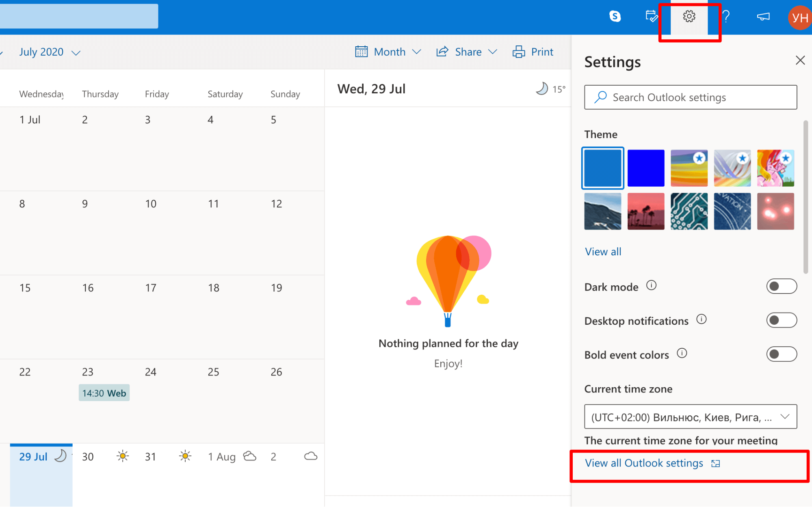Click View all under Theme
The image size is (812, 507).
click(x=603, y=251)
